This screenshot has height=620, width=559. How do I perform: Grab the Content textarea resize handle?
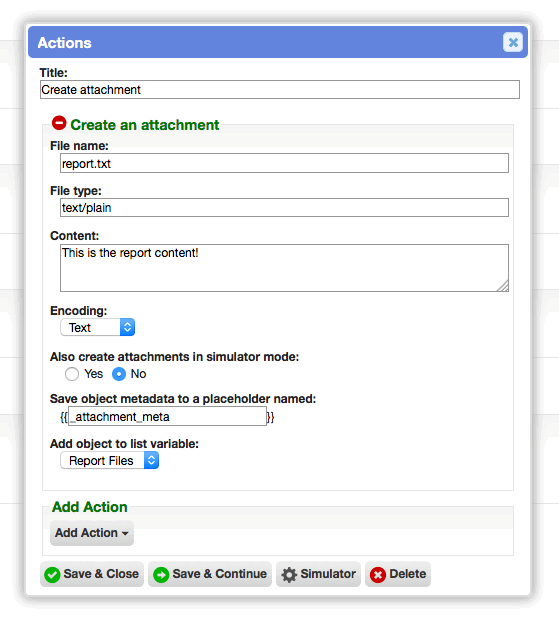(x=503, y=286)
